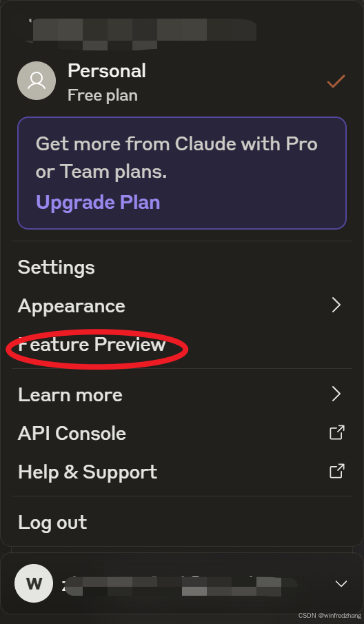Open Feature Preview
The width and height of the screenshot is (364, 624).
pos(92,345)
